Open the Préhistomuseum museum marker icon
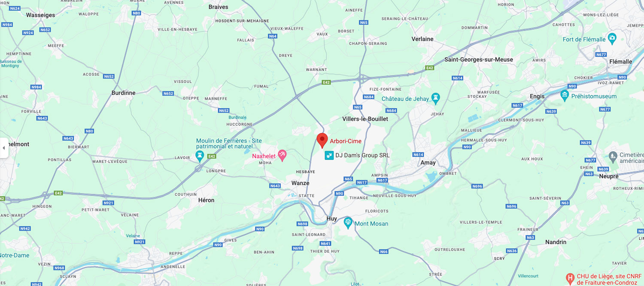644x286 pixels. point(565,94)
